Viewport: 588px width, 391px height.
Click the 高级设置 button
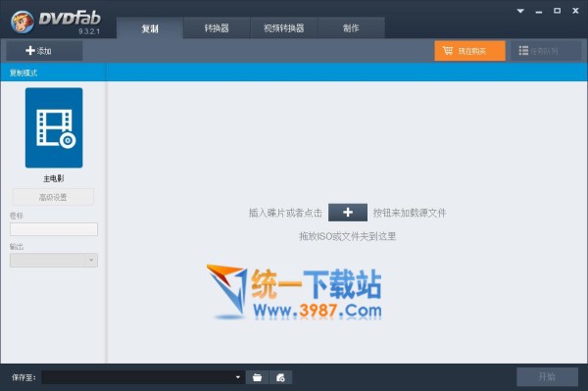(53, 197)
